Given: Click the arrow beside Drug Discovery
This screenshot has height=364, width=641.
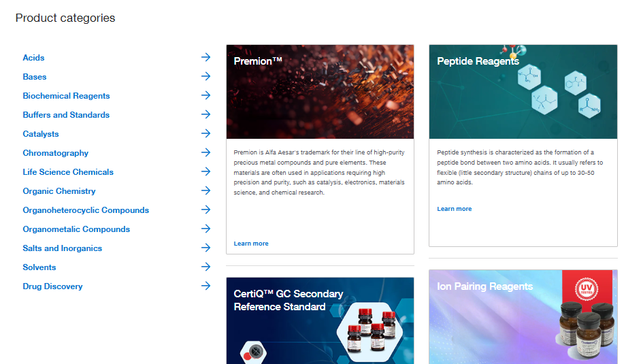Looking at the screenshot, I should click(x=206, y=286).
